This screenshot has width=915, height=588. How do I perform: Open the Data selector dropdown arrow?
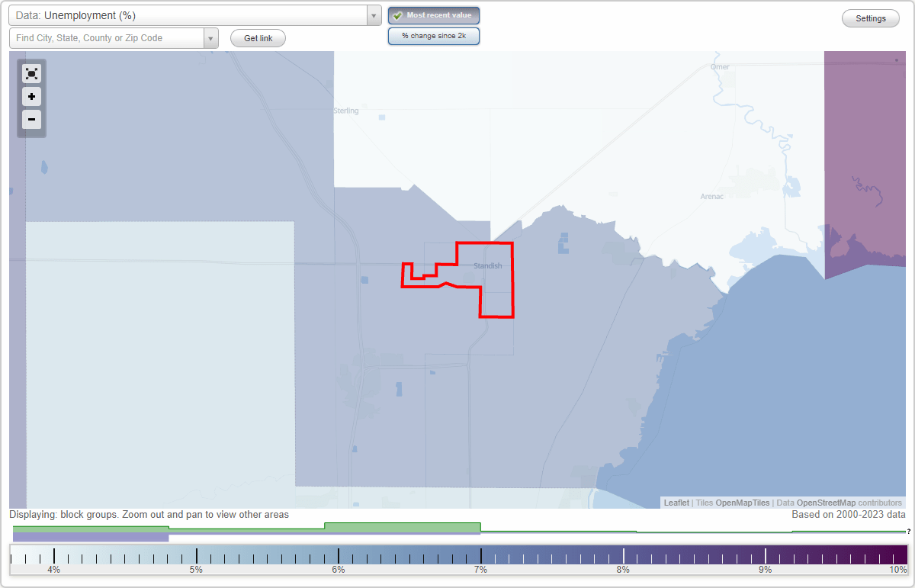pos(373,15)
